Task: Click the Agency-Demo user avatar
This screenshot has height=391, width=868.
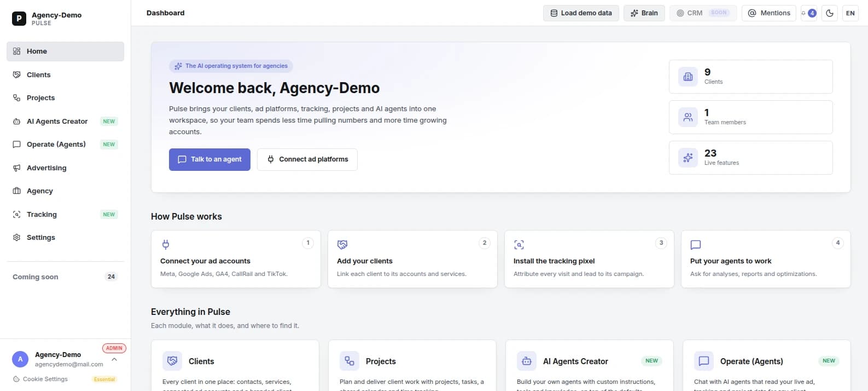Action: click(x=20, y=359)
